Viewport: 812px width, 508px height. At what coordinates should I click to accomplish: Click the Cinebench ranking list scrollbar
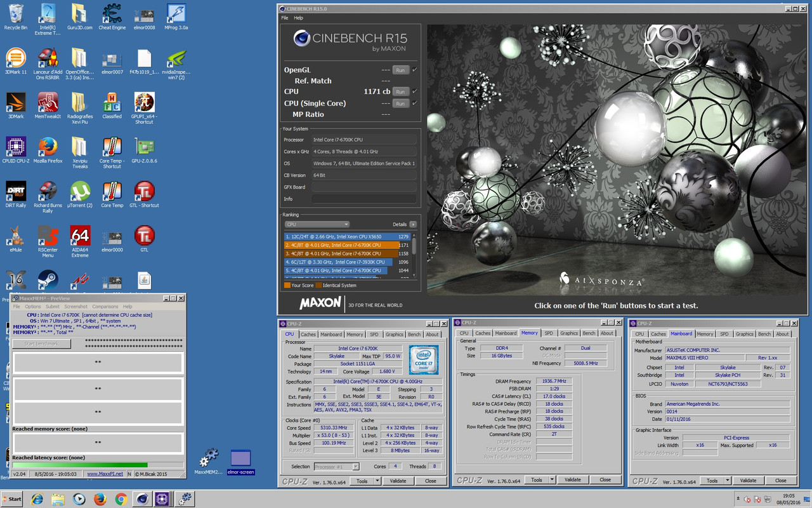[414, 256]
